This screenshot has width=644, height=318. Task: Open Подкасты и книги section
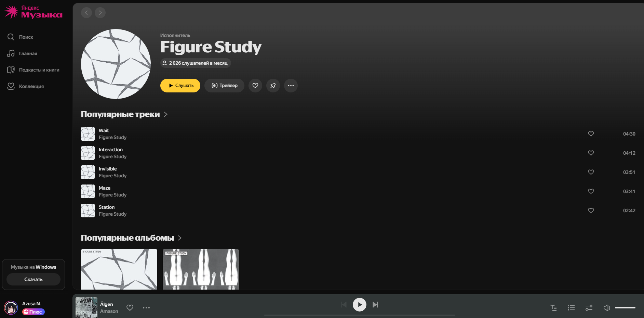[x=33, y=70]
